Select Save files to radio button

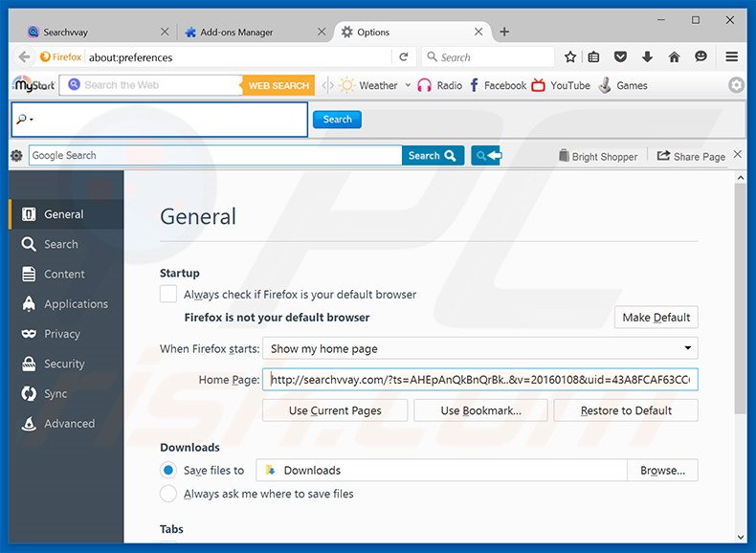coord(168,470)
